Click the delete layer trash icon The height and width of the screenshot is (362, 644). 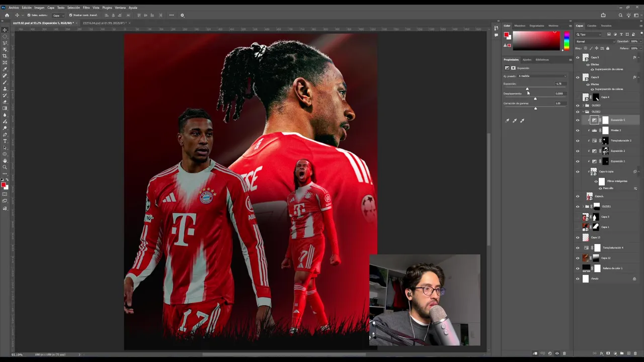[x=636, y=353]
